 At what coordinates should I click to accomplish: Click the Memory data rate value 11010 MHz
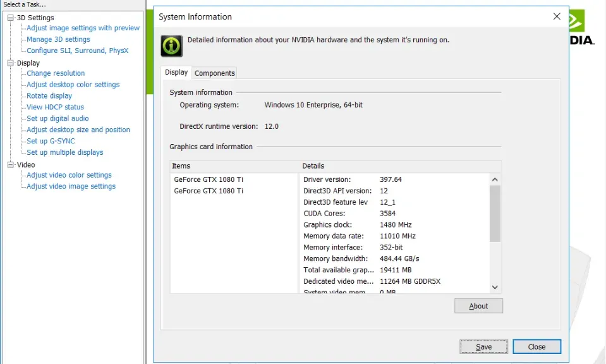[x=397, y=236]
